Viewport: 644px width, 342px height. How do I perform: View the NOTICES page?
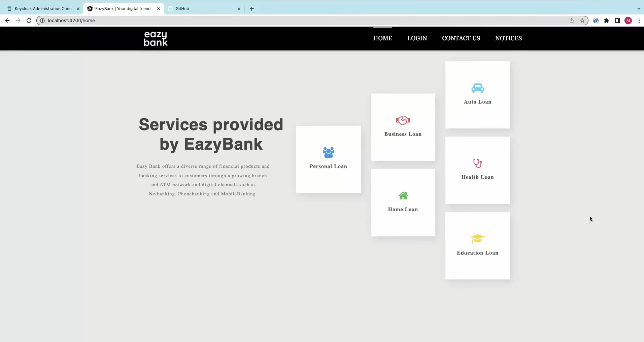[508, 38]
